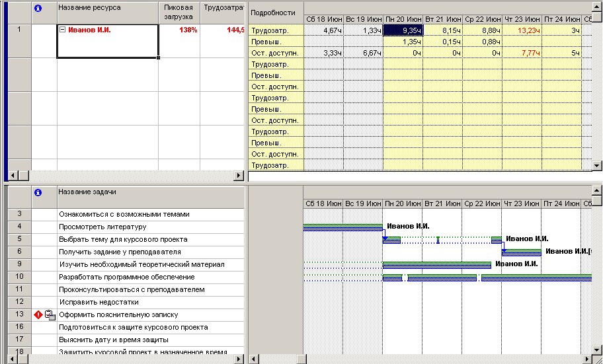The width and height of the screenshot is (603, 364).
Task: Click Gantt chart horizontal scroll left arrow
Action: click(253, 359)
